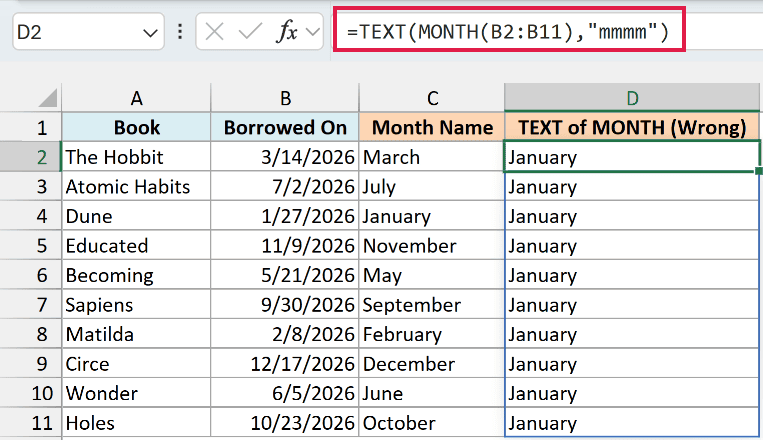Image resolution: width=763 pixels, height=440 pixels.
Task: Select date cell 7/2/2026
Action: click(x=285, y=186)
